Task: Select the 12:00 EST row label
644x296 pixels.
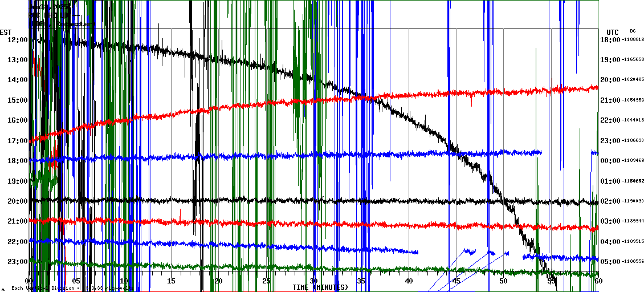Action: 17,40
